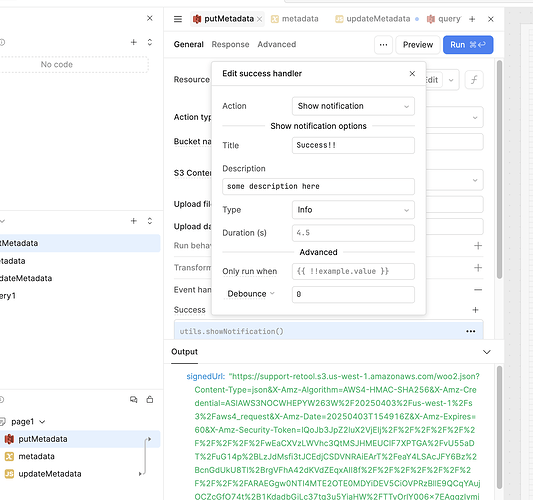This screenshot has width=533, height=500.
Task: Open the comments icon above page1
Action: [x=134, y=399]
